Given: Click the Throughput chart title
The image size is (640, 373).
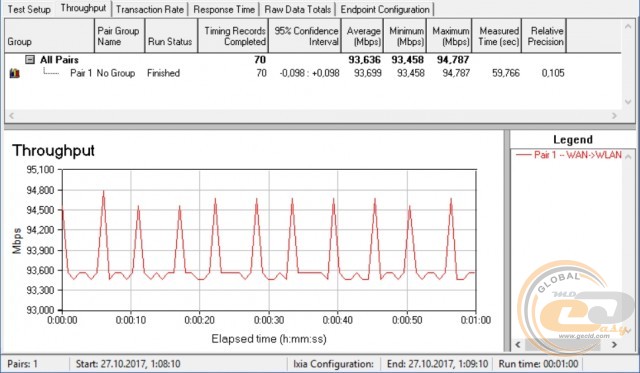Looking at the screenshot, I should point(53,151).
